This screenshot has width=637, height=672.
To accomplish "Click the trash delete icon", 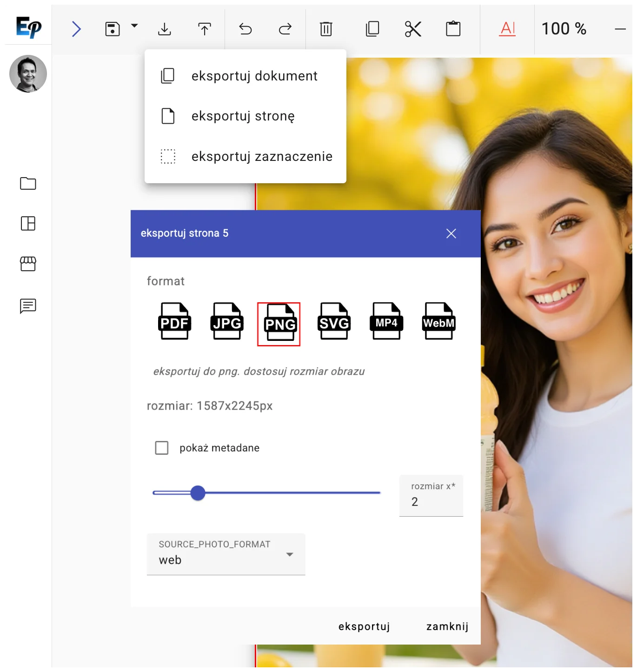I will [326, 29].
